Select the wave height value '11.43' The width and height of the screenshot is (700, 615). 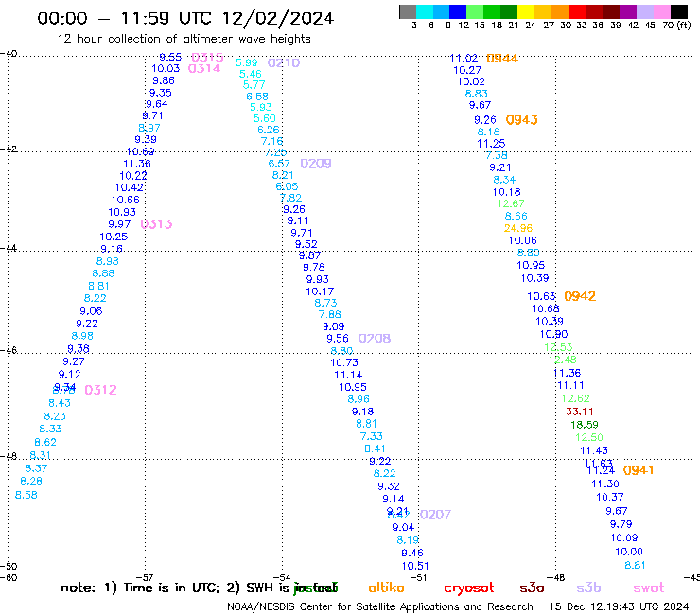coord(594,450)
